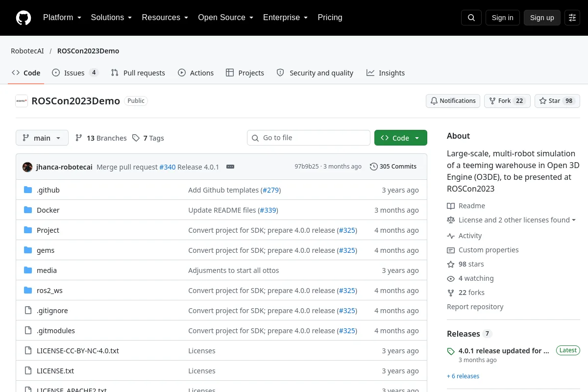
Task: Switch to the Actions tab
Action: pyautogui.click(x=196, y=73)
